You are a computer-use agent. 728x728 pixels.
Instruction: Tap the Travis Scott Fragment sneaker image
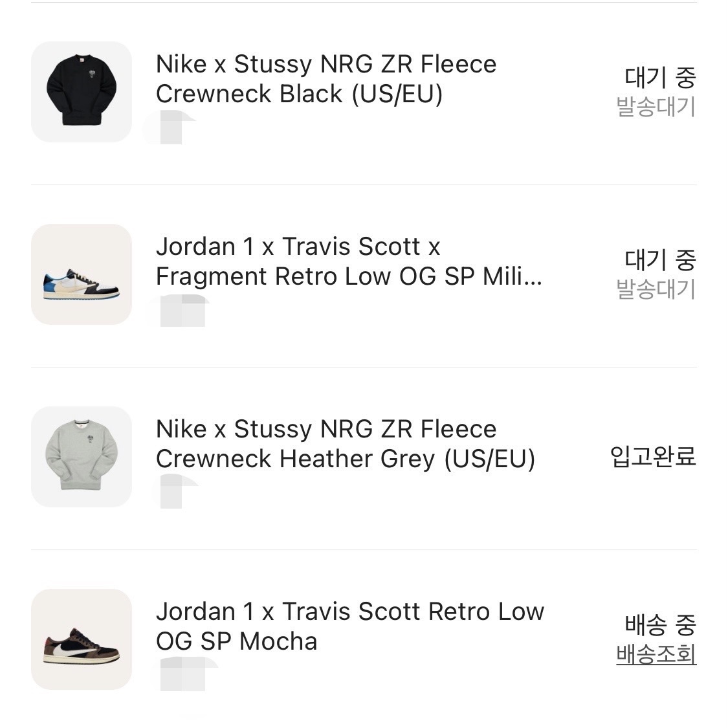point(82,274)
